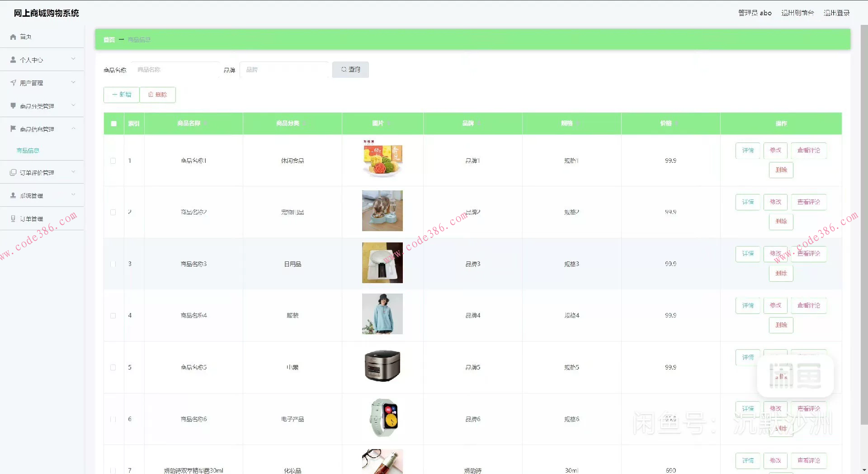
Task: Expand the 系统管理 menu chevron
Action: click(x=73, y=195)
